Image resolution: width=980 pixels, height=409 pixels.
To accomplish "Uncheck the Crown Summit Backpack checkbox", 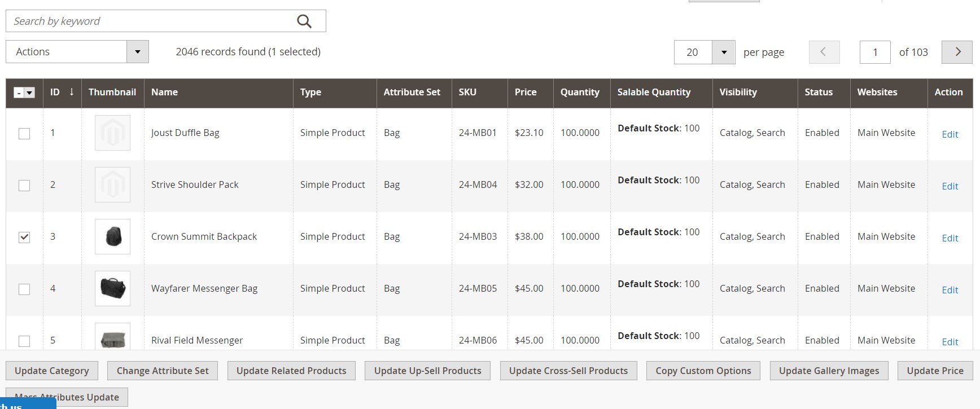I will [x=24, y=238].
